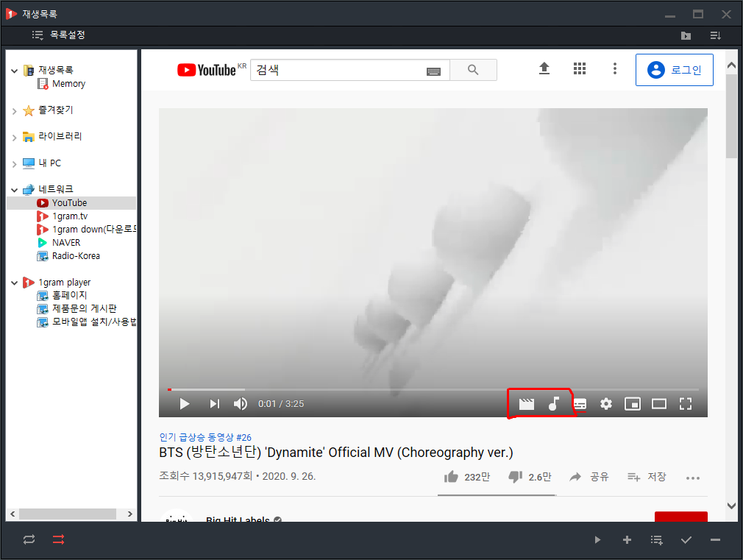
Task: Like the video with thumbs up
Action: [x=466, y=477]
